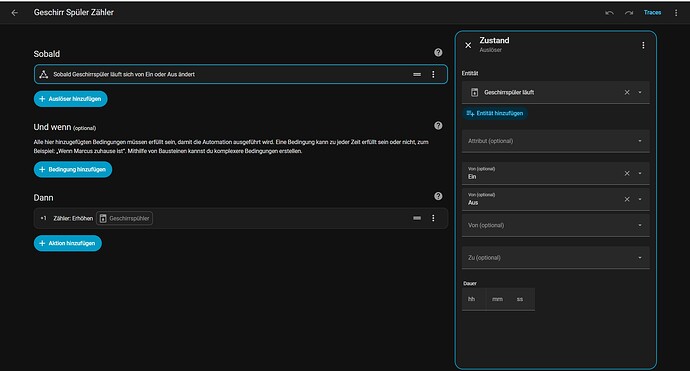Click the redo icon in header
This screenshot has height=371, width=690.
pos(629,13)
